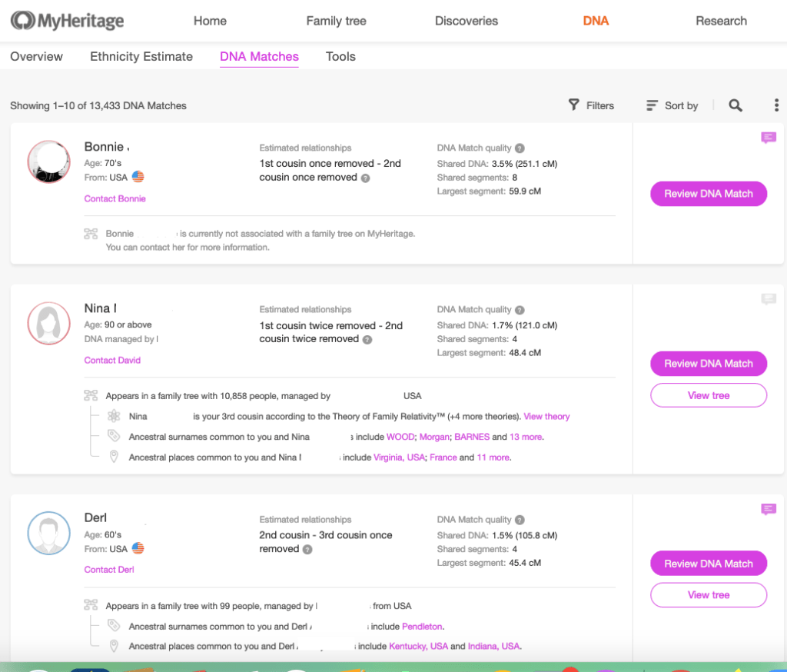Click the help icon beside Derl's estimated relationship
The image size is (787, 672).
point(307,550)
